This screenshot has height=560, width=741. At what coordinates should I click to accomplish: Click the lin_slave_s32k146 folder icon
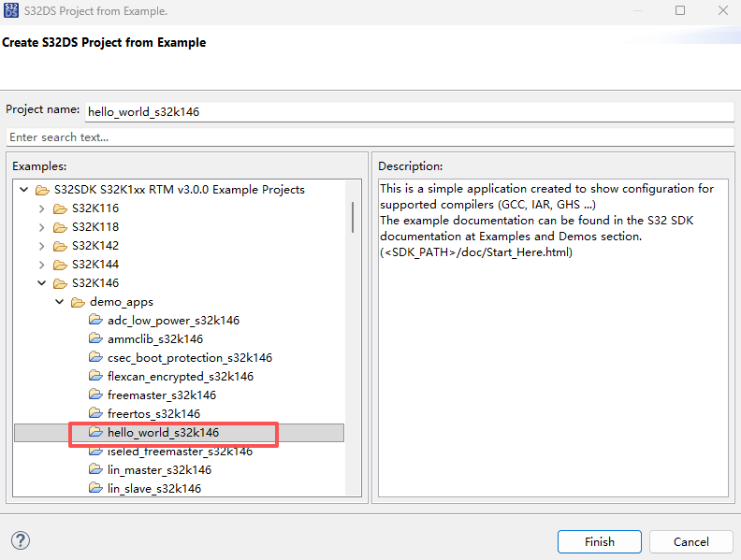tap(96, 488)
